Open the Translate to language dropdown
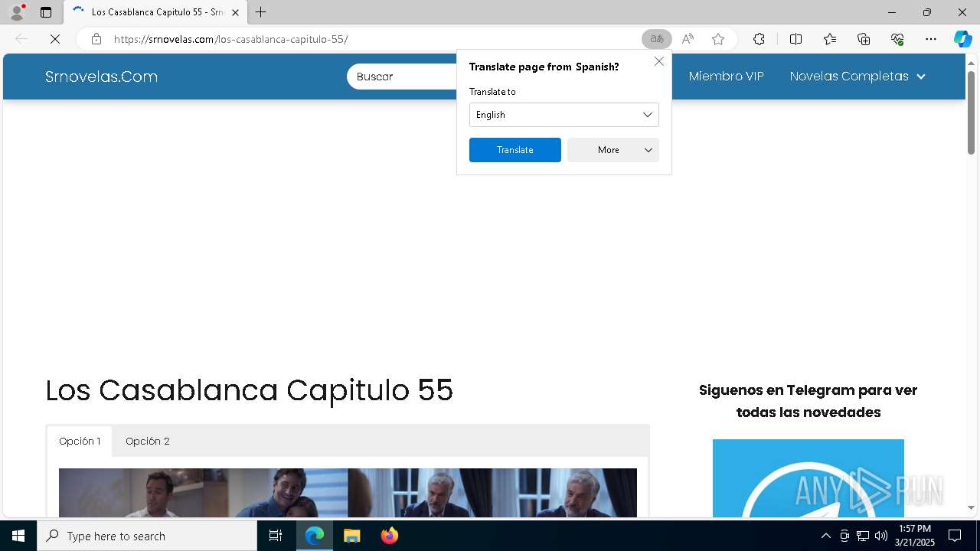The image size is (980, 551). 564,115
